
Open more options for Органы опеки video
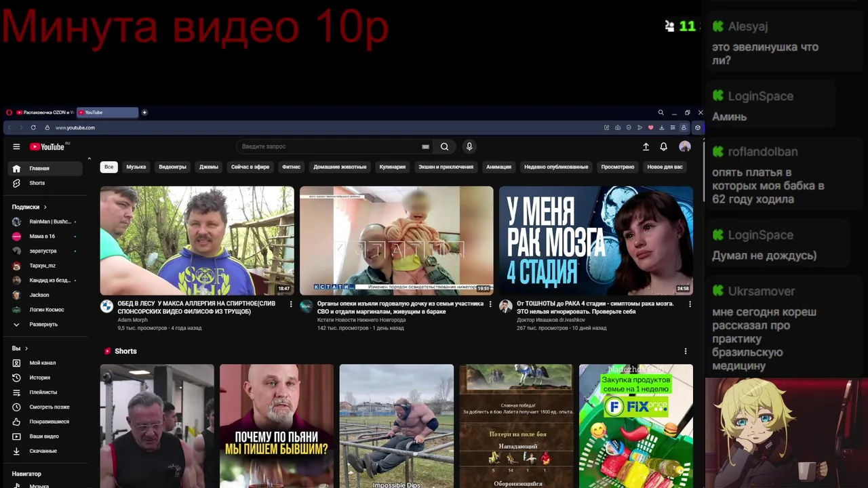tap(490, 304)
